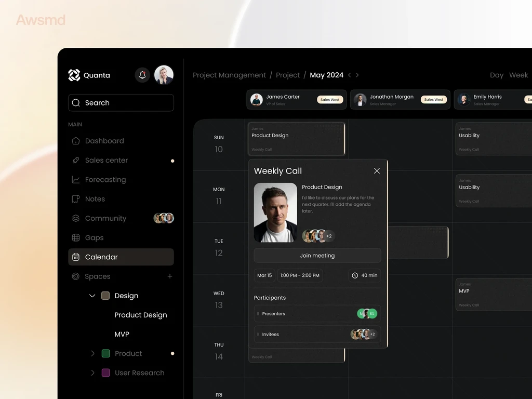532x399 pixels.
Task: Click the Notes icon in sidebar
Action: (76, 199)
